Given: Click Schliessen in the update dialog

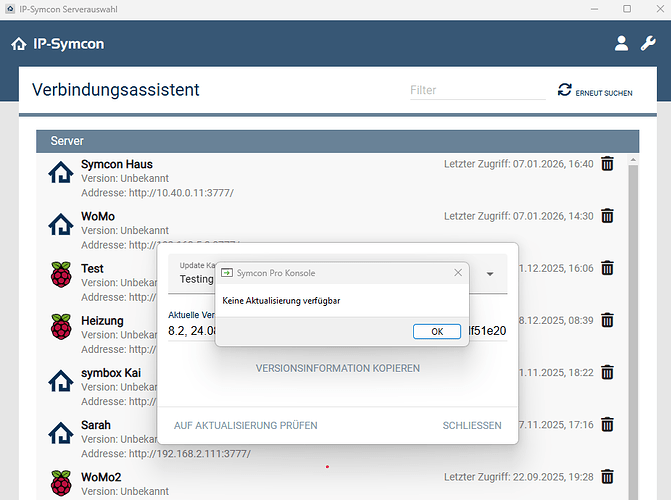Looking at the screenshot, I should click(472, 426).
